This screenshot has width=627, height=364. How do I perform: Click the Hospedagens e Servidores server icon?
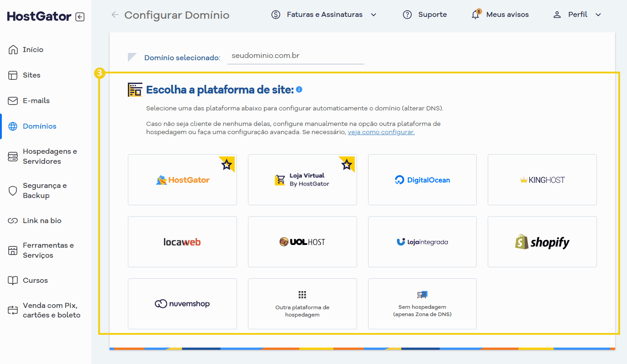tap(13, 156)
